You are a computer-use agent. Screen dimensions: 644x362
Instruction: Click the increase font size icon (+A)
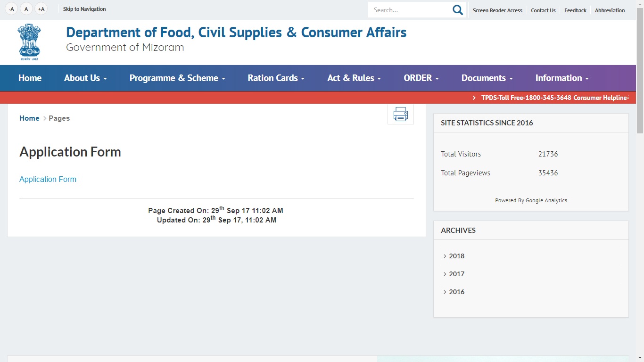coord(41,8)
